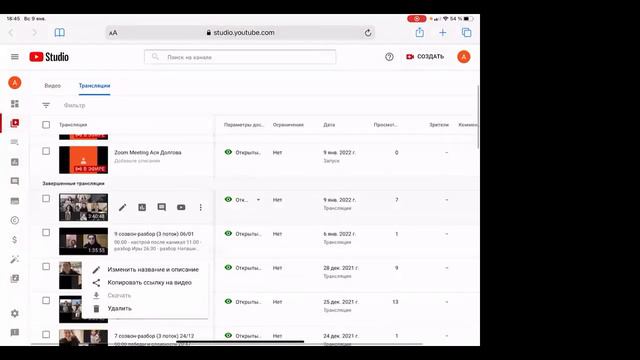Screen dimensions: 640x360
Task: Open visibility dropdown arrow for 9 янв. 2022 stream
Action: pyautogui.click(x=258, y=200)
